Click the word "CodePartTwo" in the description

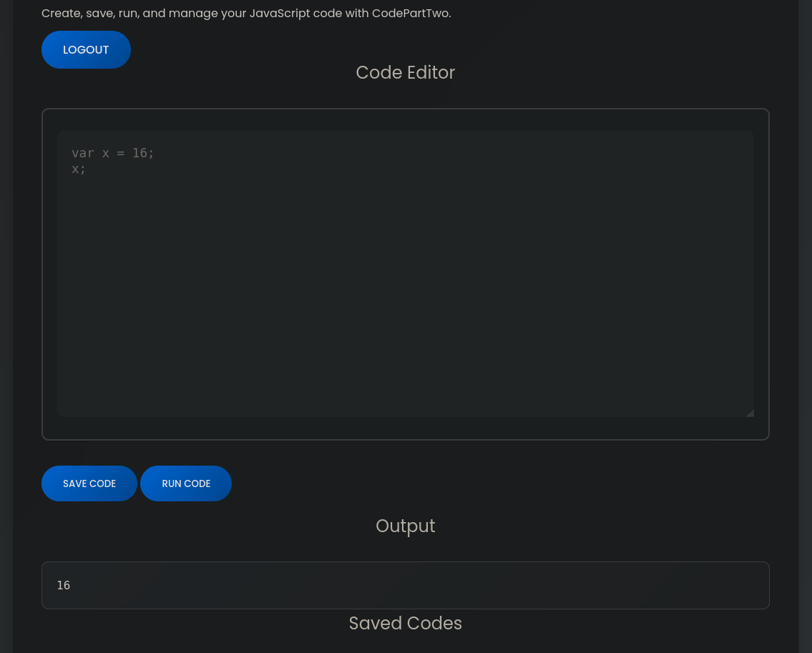(x=410, y=14)
